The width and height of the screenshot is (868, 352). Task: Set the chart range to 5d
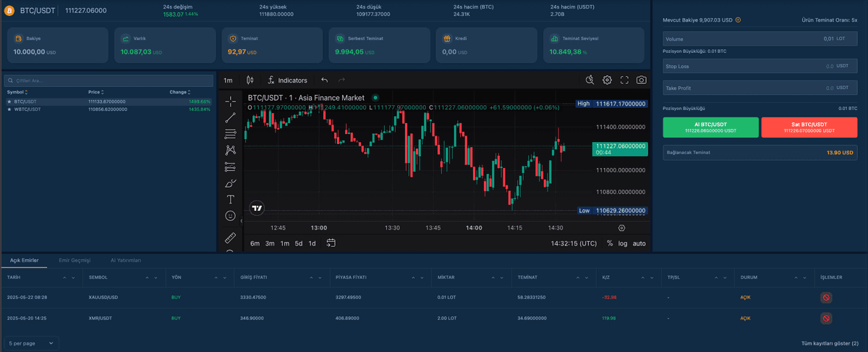pyautogui.click(x=299, y=243)
